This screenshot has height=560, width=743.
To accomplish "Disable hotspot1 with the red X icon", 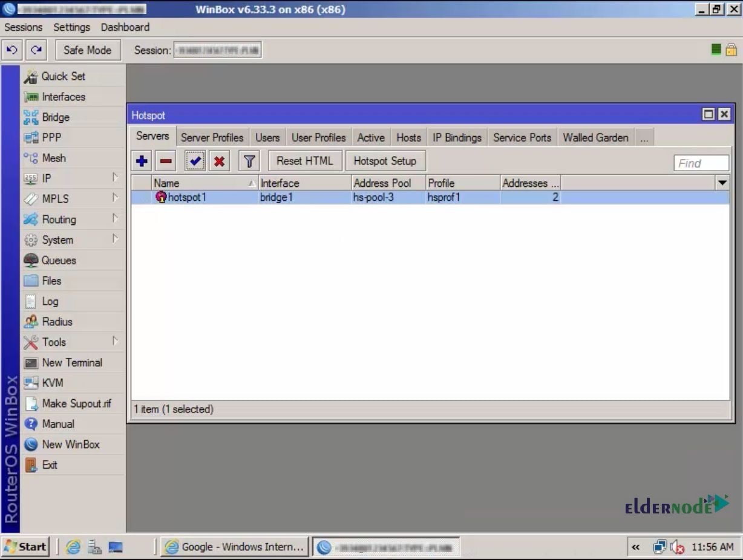I will (x=219, y=160).
